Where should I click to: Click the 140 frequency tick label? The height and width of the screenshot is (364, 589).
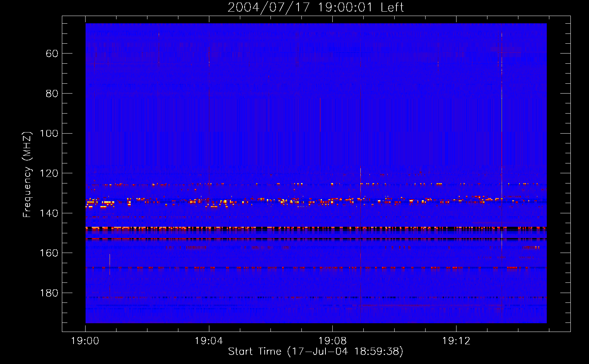(x=49, y=213)
